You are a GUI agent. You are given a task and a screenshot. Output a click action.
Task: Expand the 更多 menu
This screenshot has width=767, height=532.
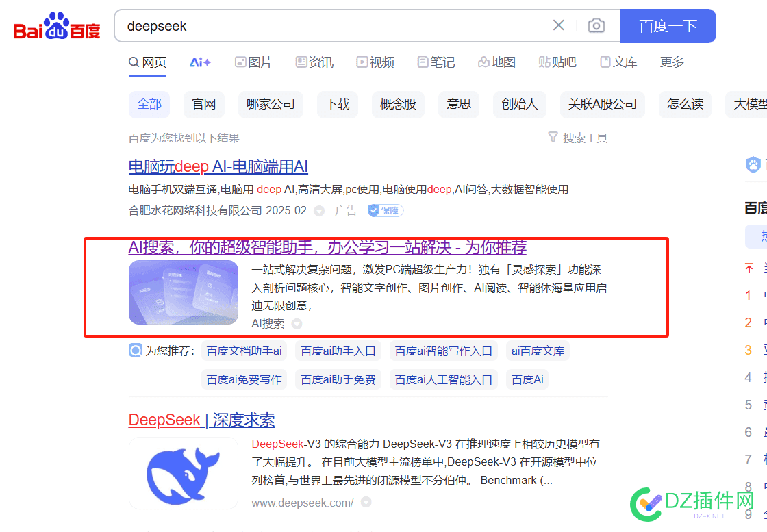(x=672, y=62)
